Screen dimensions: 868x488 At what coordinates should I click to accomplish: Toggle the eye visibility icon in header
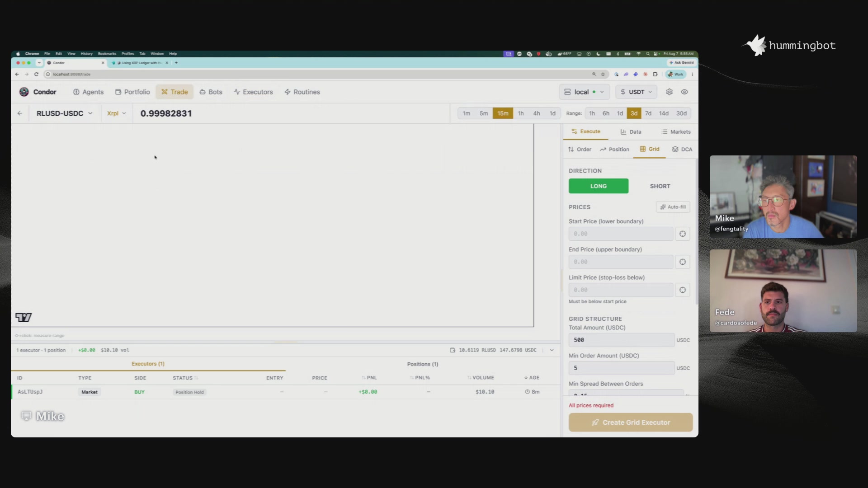[684, 92]
